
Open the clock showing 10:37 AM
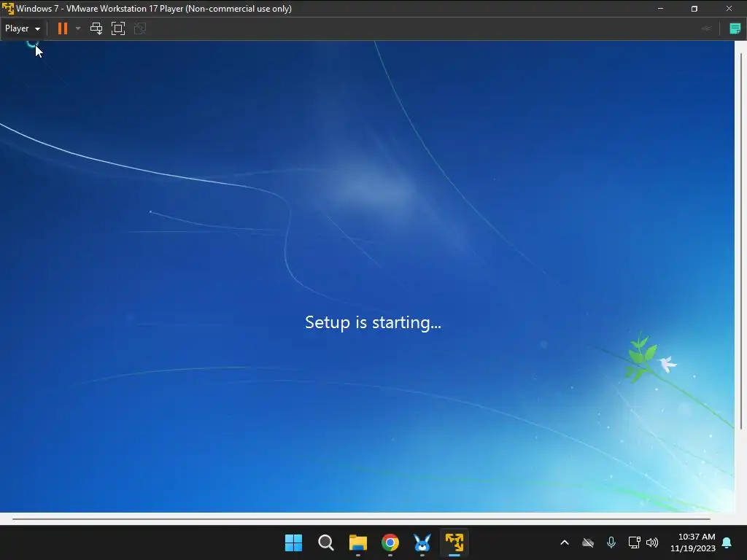tap(693, 542)
